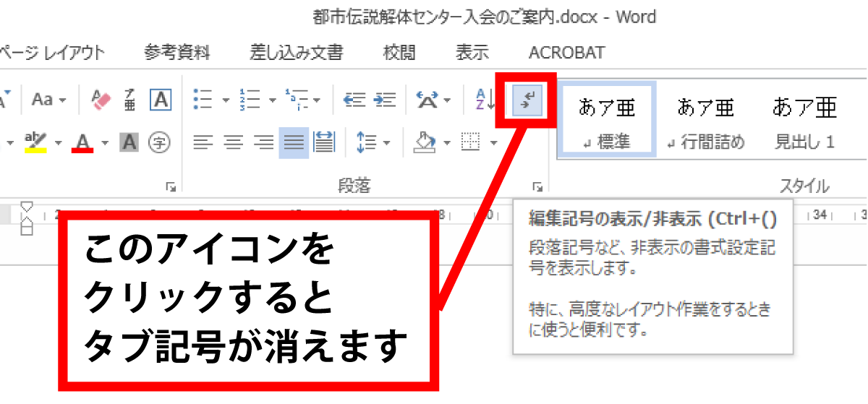Apply numbered list formatting
Image resolution: width=868 pixels, height=404 pixels.
click(x=250, y=100)
